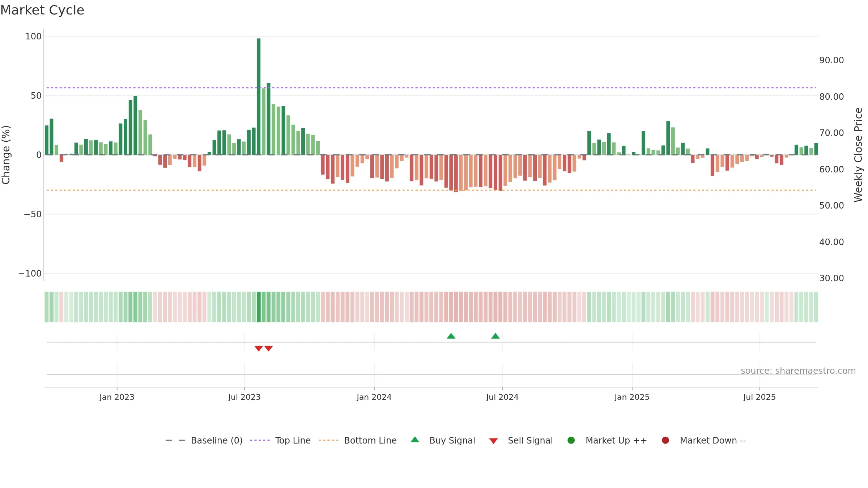The width and height of the screenshot is (868, 488).
Task: Select the second green buy signal near Jul 2024
Action: point(495,336)
